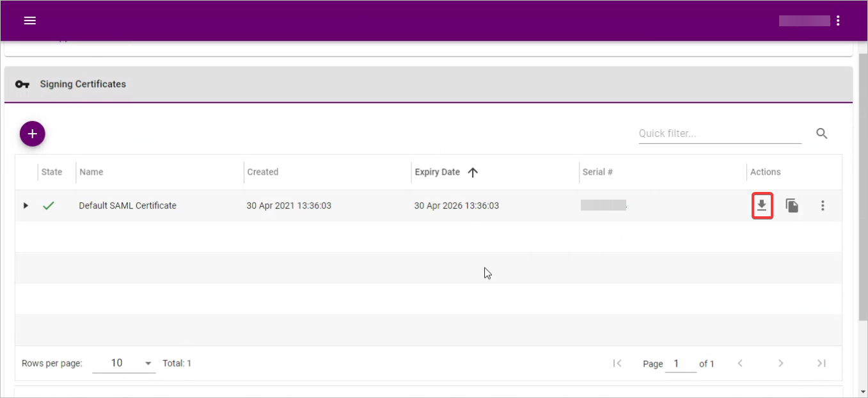This screenshot has height=398, width=868.
Task: Click the Name column header
Action: (91, 172)
